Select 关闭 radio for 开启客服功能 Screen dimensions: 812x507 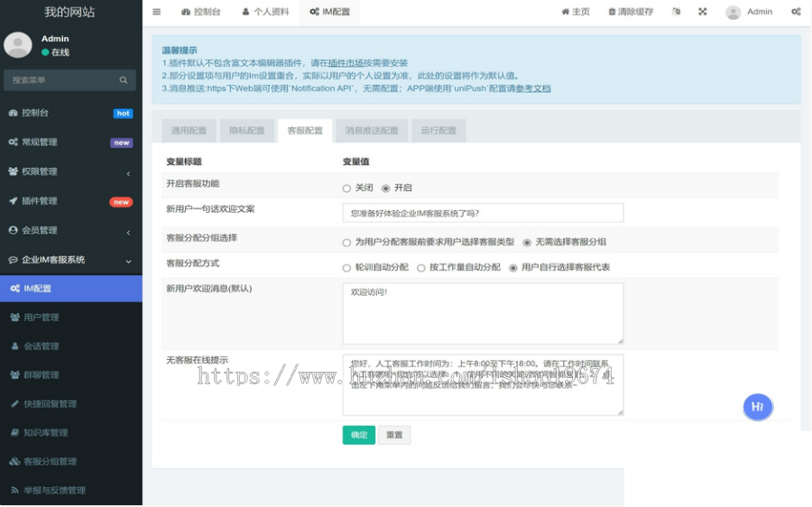tap(346, 189)
